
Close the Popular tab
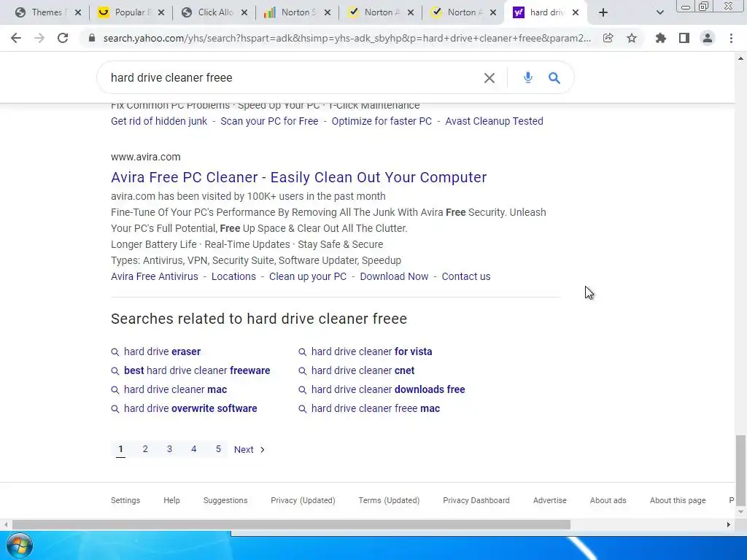point(161,12)
